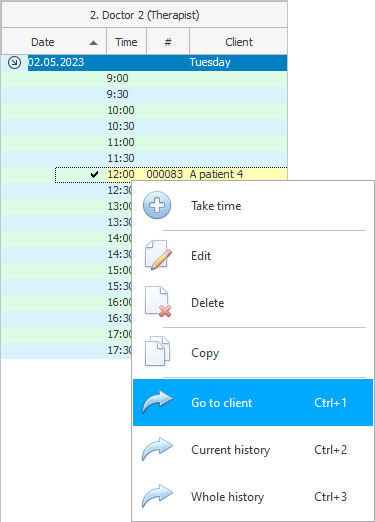This screenshot has width=375, height=522.
Task: Toggle checkmark on 12:00 appointment row
Action: 94,174
